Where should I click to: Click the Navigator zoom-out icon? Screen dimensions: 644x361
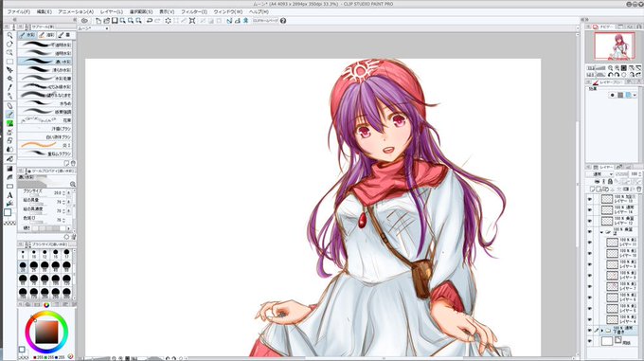point(610,68)
